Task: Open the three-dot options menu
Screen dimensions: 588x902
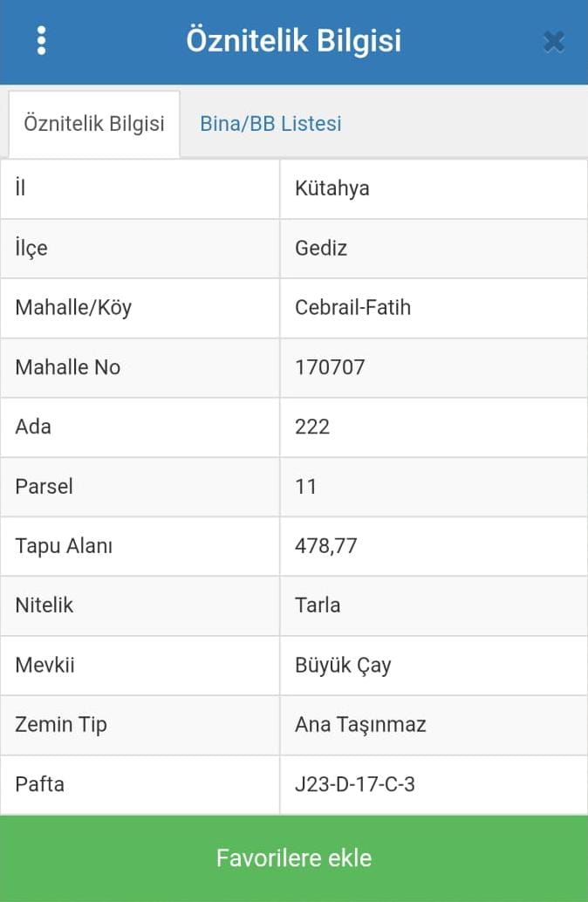Action: pos(41,41)
